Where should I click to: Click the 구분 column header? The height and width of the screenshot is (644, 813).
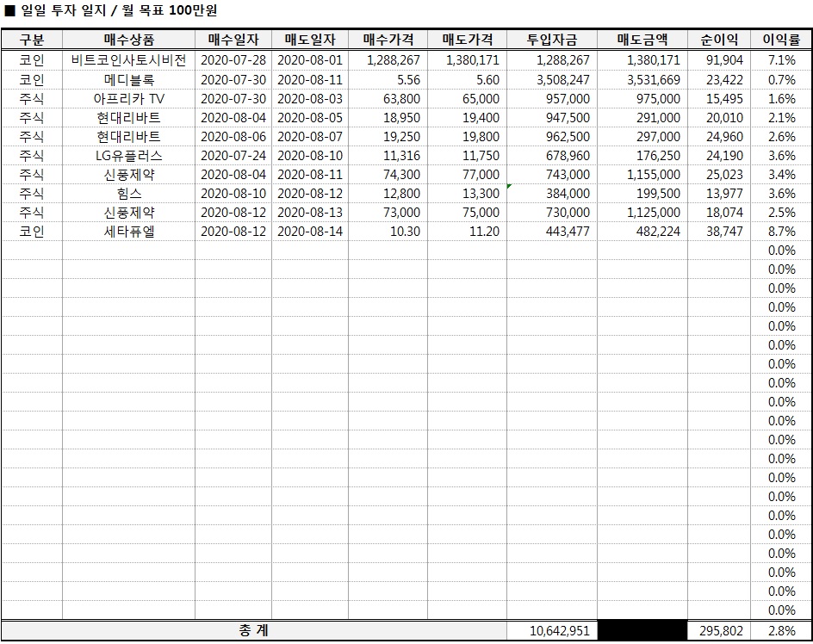coord(32,40)
